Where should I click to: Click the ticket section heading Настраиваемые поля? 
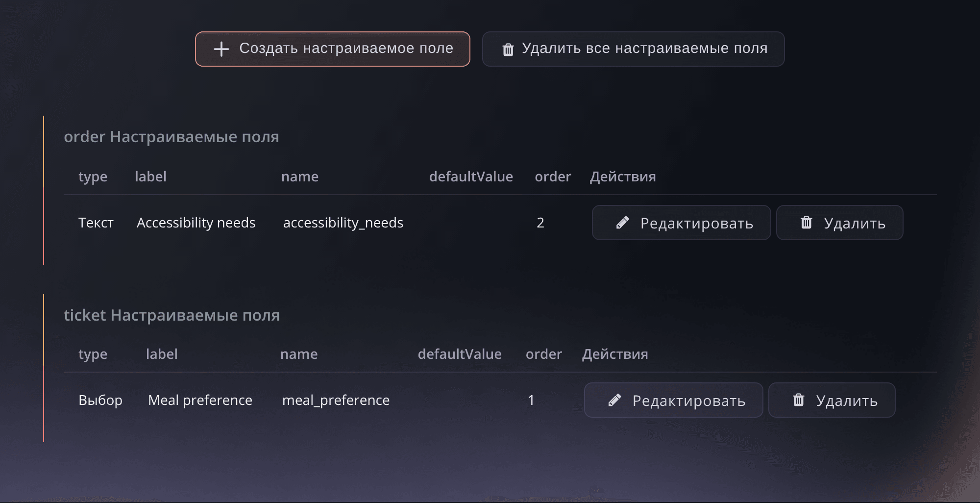click(x=172, y=315)
